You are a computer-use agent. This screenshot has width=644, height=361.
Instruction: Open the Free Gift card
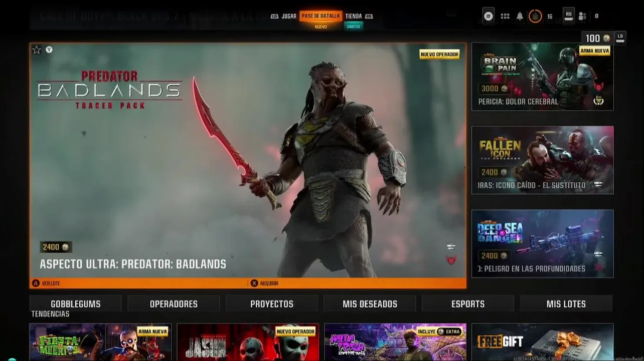[x=542, y=342]
